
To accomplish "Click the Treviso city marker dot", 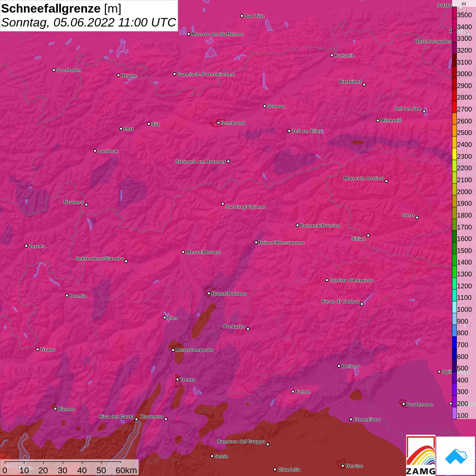I will tap(343, 466).
